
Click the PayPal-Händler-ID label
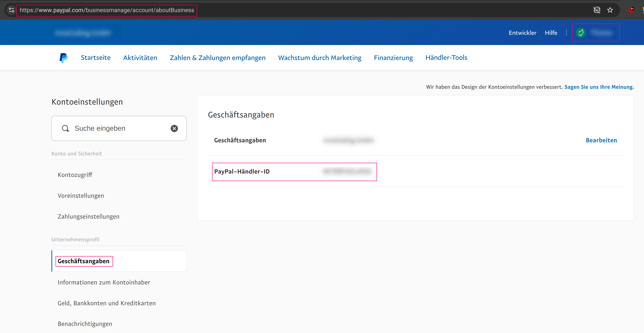coord(242,172)
